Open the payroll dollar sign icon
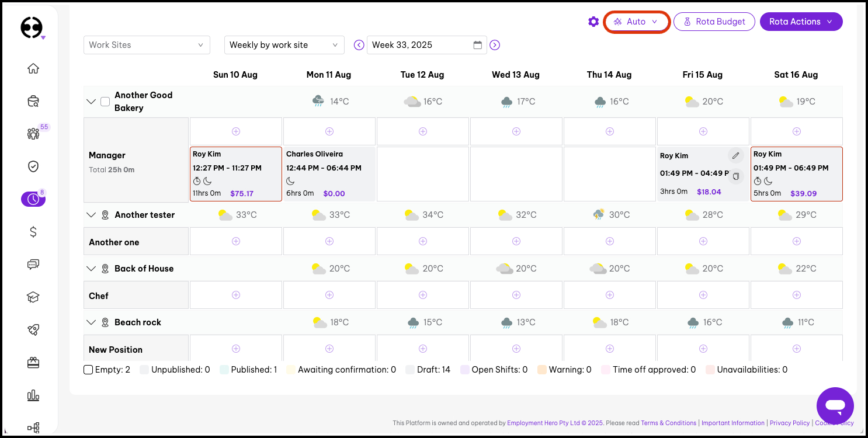Screen dimensions: 868x438 [x=33, y=232]
